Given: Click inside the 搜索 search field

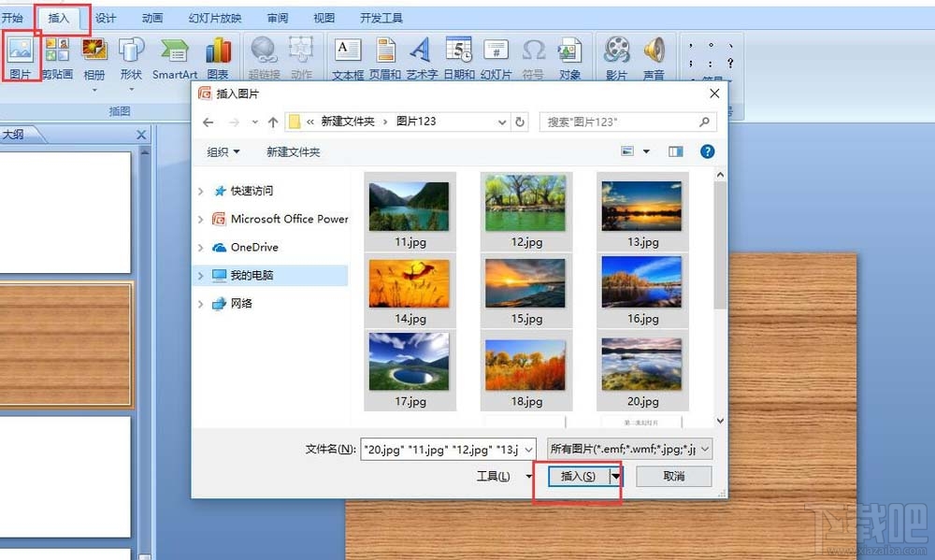Looking at the screenshot, I should click(x=622, y=122).
